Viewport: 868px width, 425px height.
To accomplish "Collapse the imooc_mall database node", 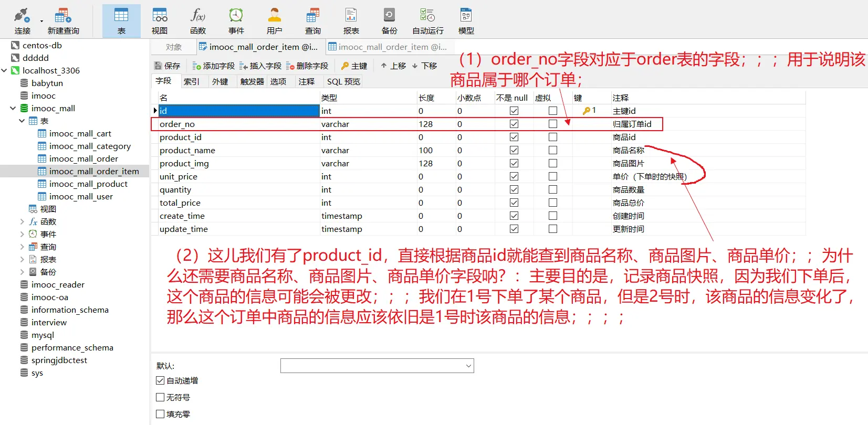I will 13,108.
